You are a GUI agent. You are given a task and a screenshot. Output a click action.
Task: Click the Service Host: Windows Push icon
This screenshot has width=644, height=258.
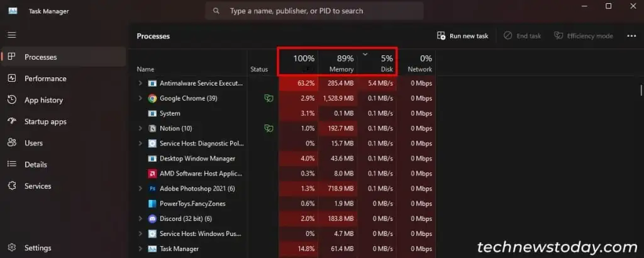coord(152,233)
